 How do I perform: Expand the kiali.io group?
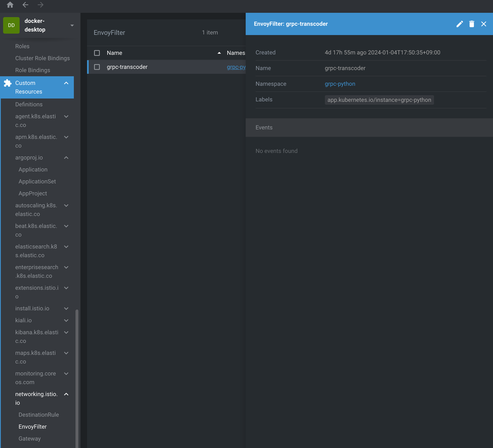[x=66, y=320]
